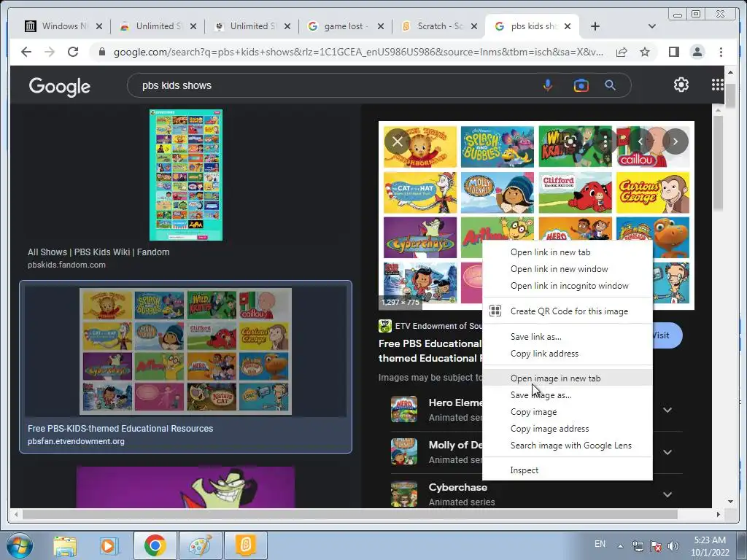Open Chrome three-dot menu

(x=721, y=52)
